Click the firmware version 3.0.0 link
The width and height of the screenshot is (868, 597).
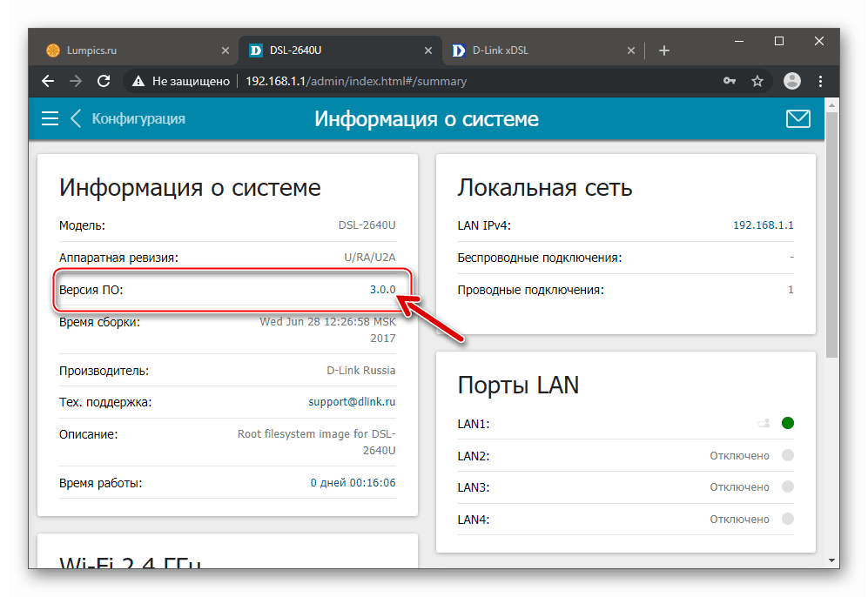point(382,290)
